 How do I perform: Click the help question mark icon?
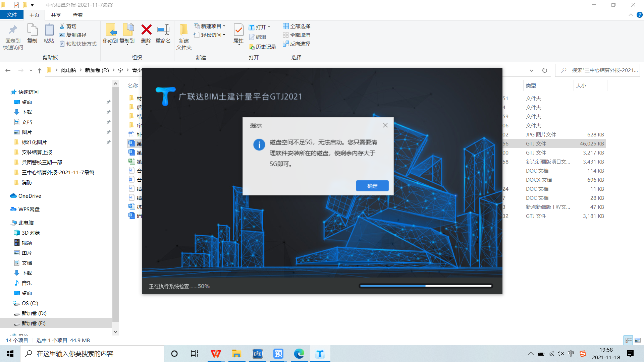coord(639,15)
